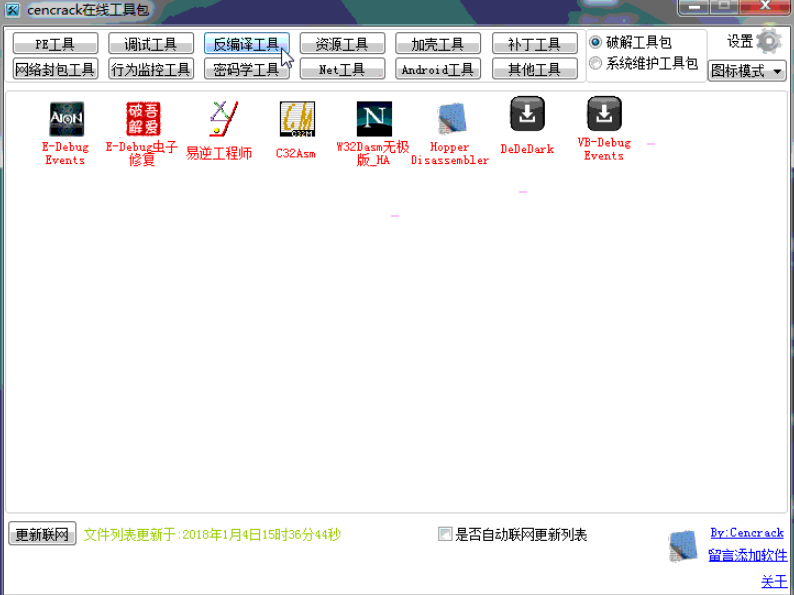794x595 pixels.
Task: Close the cencrack在线工具包 window
Action: click(x=766, y=7)
